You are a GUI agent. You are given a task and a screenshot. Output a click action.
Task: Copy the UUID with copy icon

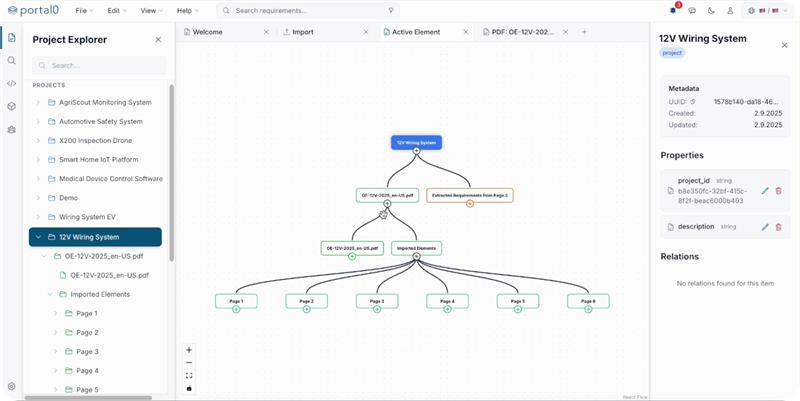pyautogui.click(x=693, y=102)
